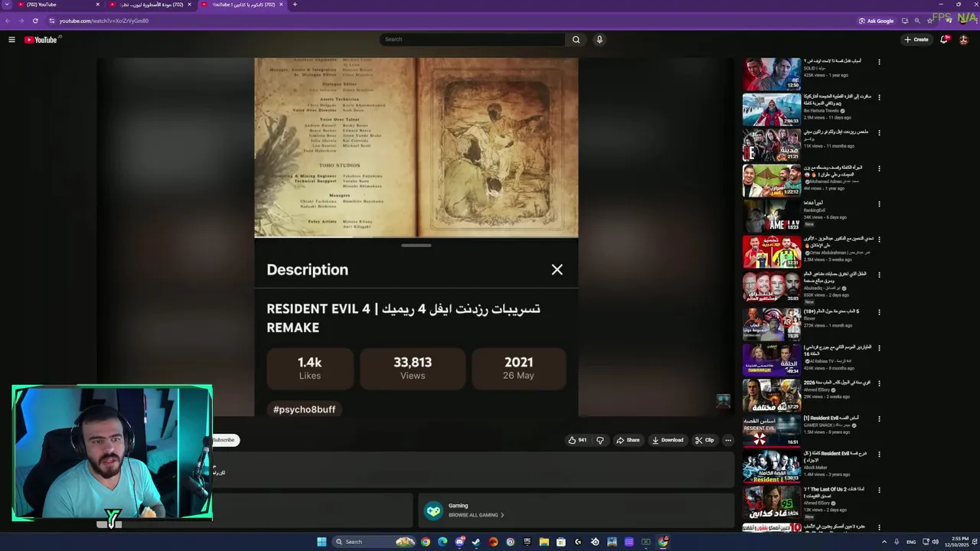This screenshot has height=551, width=980.
Task: Open The Last Of Us 2 video thumbnail
Action: tap(772, 502)
